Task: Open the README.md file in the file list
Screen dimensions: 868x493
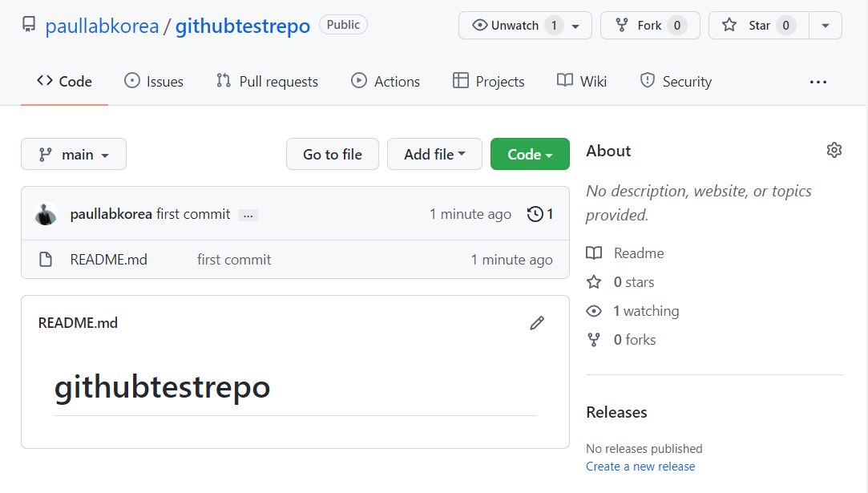Action: [108, 260]
